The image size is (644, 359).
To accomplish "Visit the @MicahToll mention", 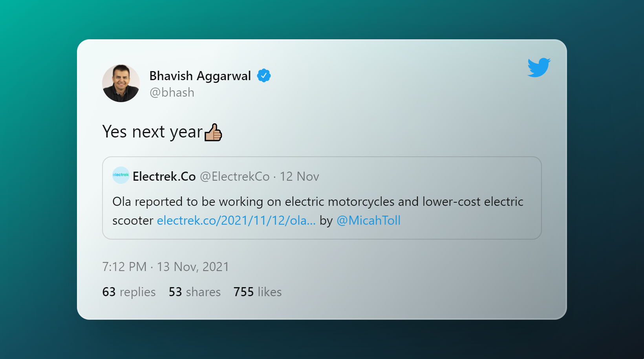I will coord(369,220).
